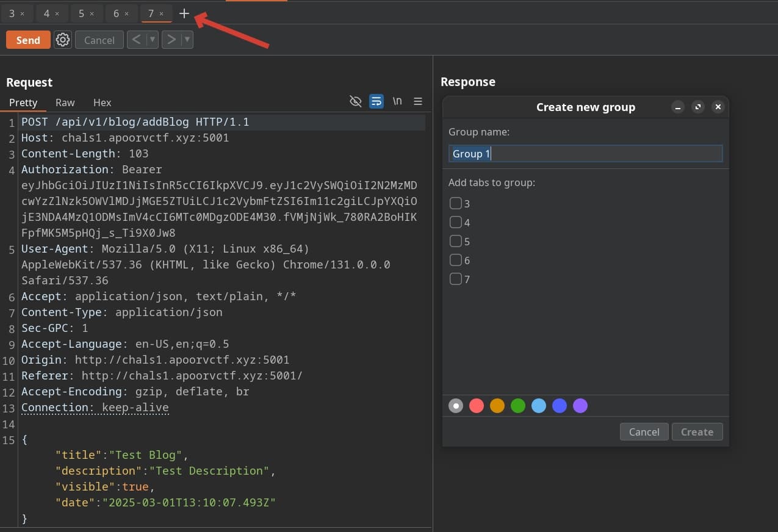Toggle show newline characters \n icon

[397, 101]
